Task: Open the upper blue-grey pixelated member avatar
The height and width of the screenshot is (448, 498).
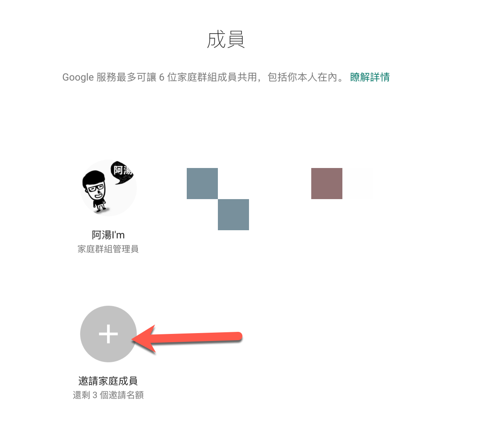Action: pyautogui.click(x=202, y=183)
